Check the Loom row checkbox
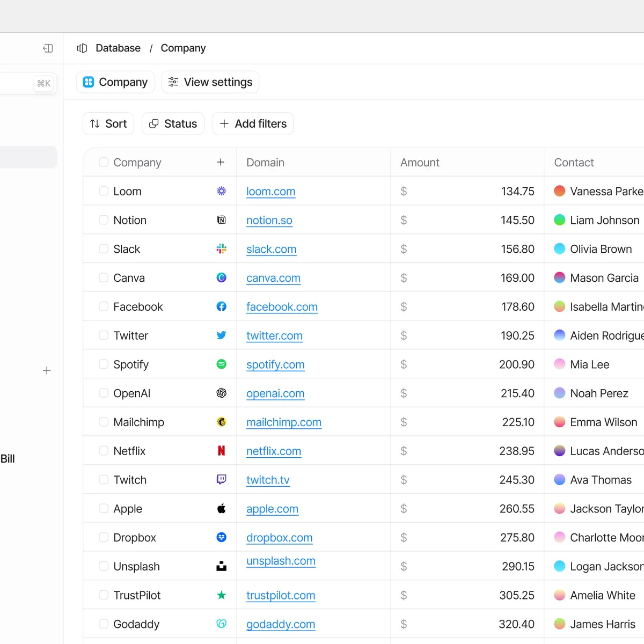This screenshot has width=644, height=644. [x=104, y=191]
